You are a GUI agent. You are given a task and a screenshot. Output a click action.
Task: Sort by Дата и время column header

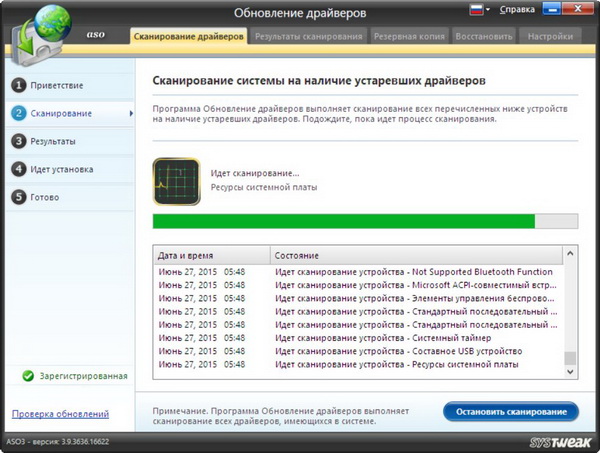coord(212,256)
